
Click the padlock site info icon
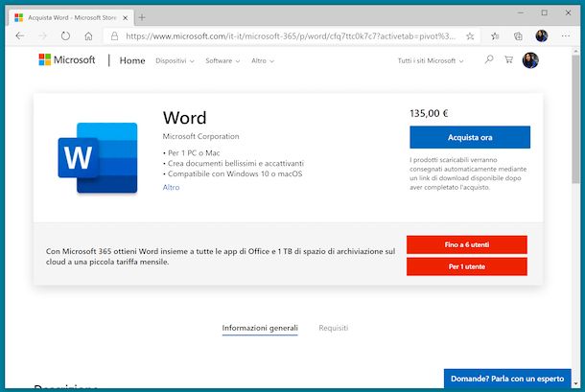(114, 35)
